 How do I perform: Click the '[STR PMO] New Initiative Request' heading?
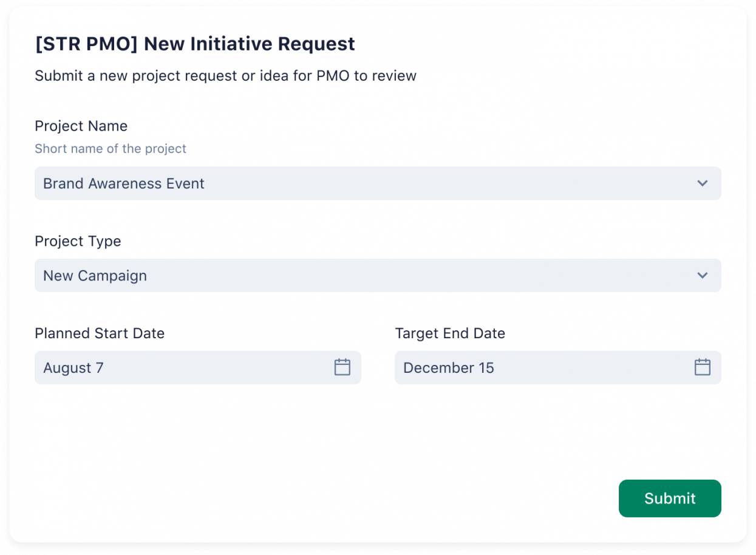195,44
